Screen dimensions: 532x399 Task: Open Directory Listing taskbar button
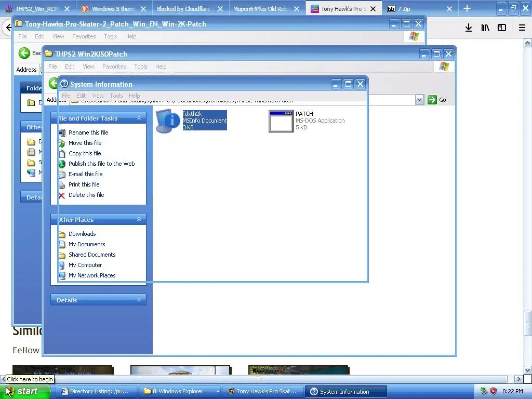click(96, 392)
